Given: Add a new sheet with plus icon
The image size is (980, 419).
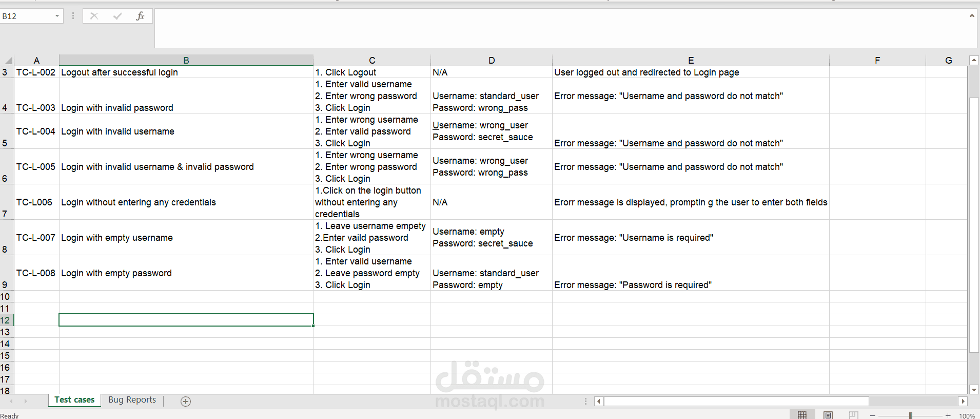Looking at the screenshot, I should [186, 401].
